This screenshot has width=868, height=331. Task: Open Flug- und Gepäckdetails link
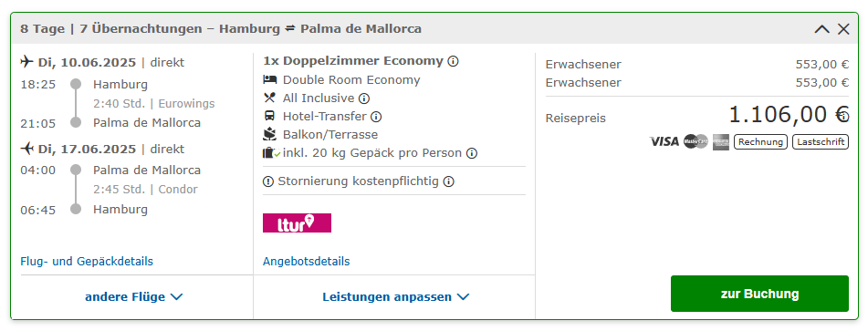click(x=87, y=262)
